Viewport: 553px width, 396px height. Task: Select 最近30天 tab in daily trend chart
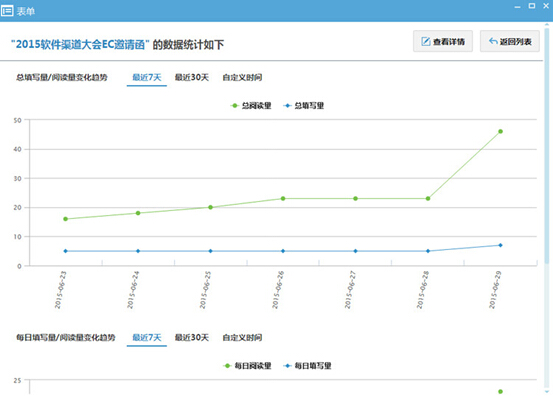point(192,337)
